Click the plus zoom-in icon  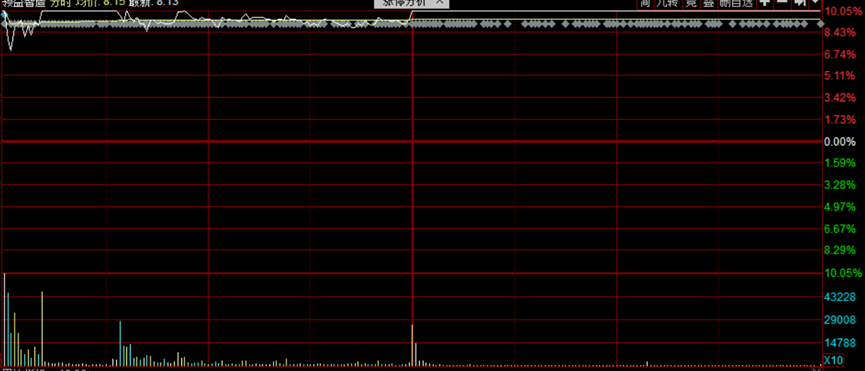coord(765,3)
